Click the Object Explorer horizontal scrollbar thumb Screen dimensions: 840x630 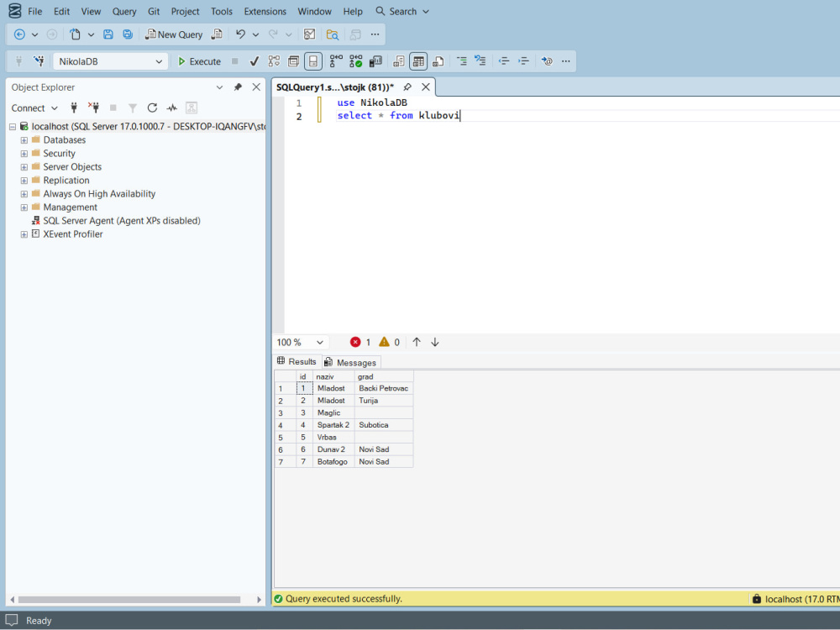[x=129, y=600]
